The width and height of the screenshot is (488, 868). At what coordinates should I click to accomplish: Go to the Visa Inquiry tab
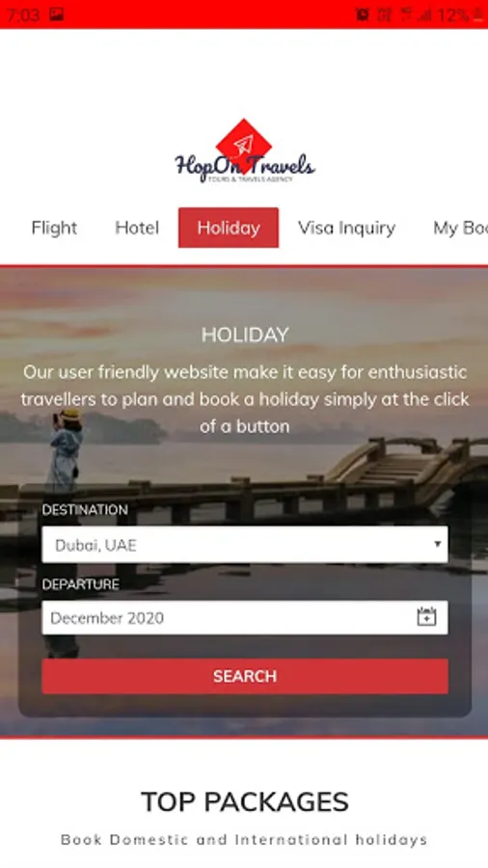(347, 228)
